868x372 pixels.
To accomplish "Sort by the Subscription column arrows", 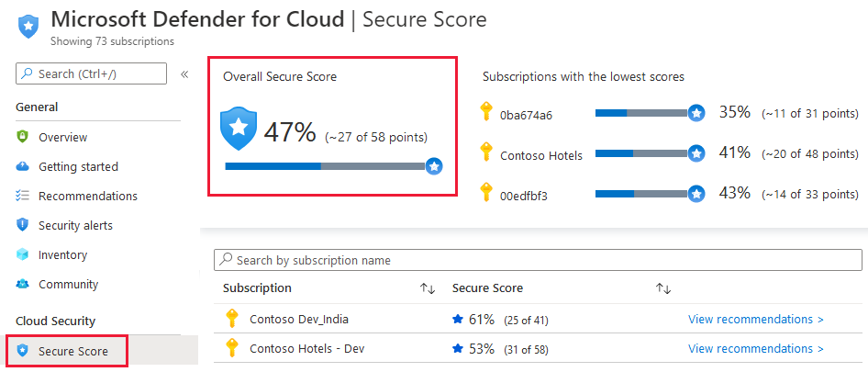I will click(427, 288).
